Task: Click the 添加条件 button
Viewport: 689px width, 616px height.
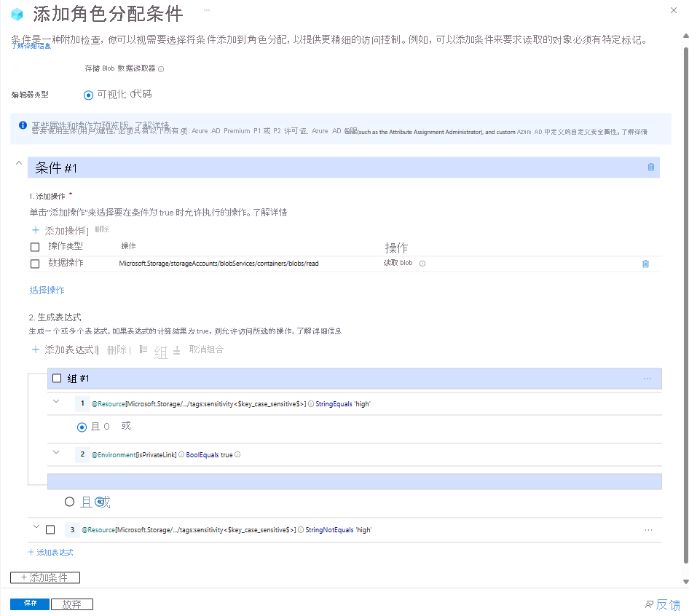Action: pyautogui.click(x=45, y=577)
